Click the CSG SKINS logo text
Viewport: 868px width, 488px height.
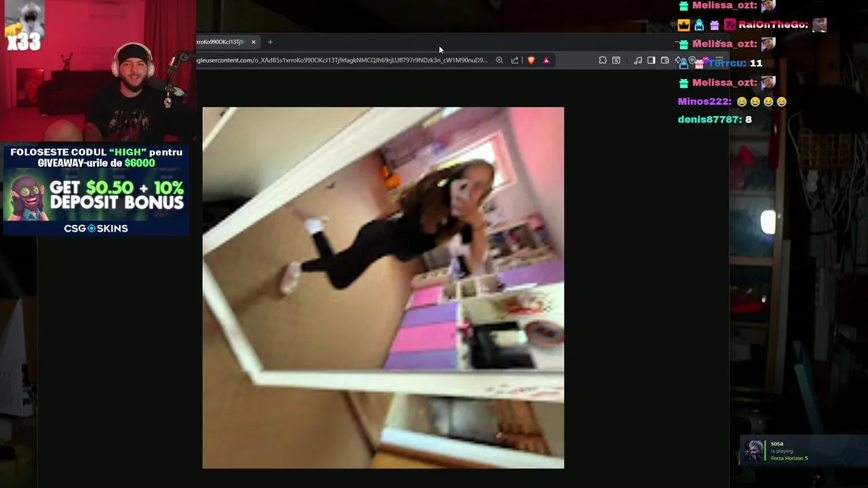pyautogui.click(x=96, y=228)
